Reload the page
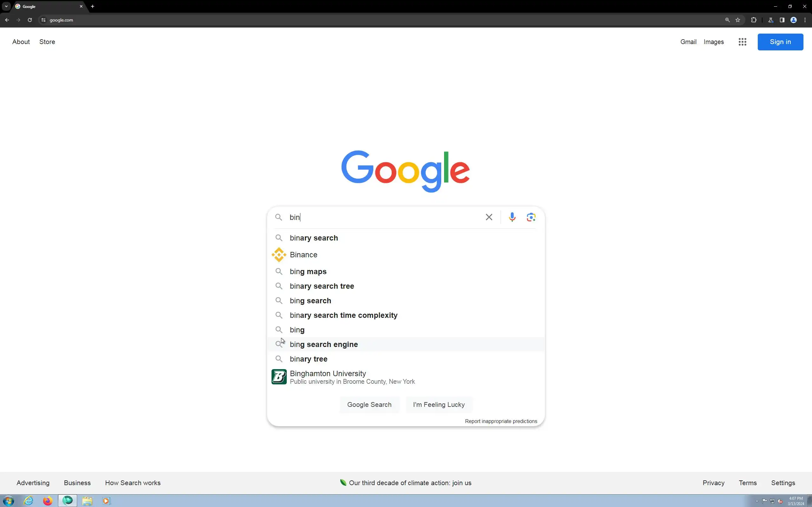The width and height of the screenshot is (812, 507). point(30,20)
